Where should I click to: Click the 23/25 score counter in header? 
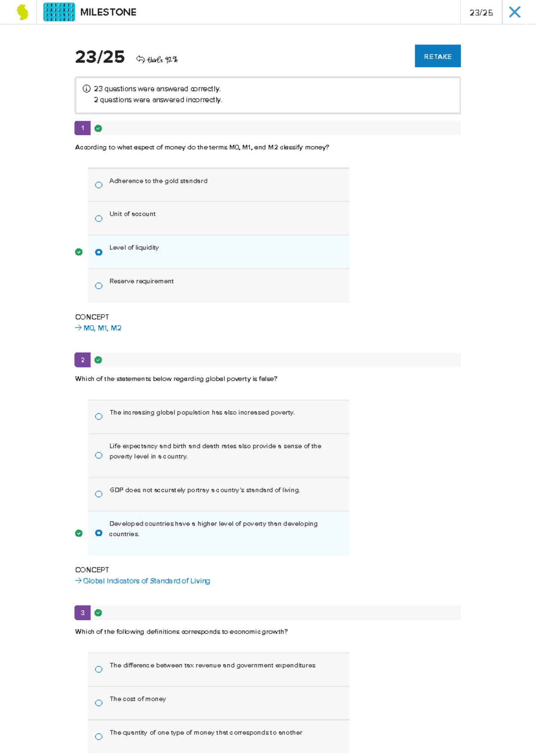coord(481,12)
